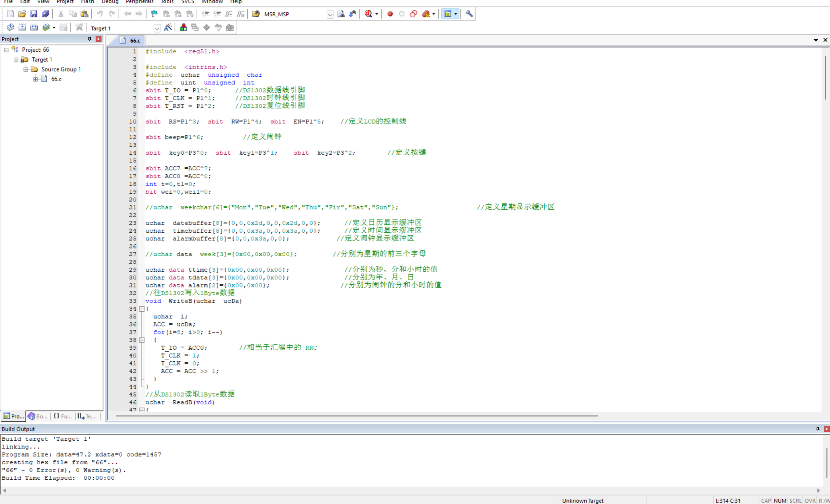
Task: Click the Save file toolbar icon
Action: [x=34, y=14]
